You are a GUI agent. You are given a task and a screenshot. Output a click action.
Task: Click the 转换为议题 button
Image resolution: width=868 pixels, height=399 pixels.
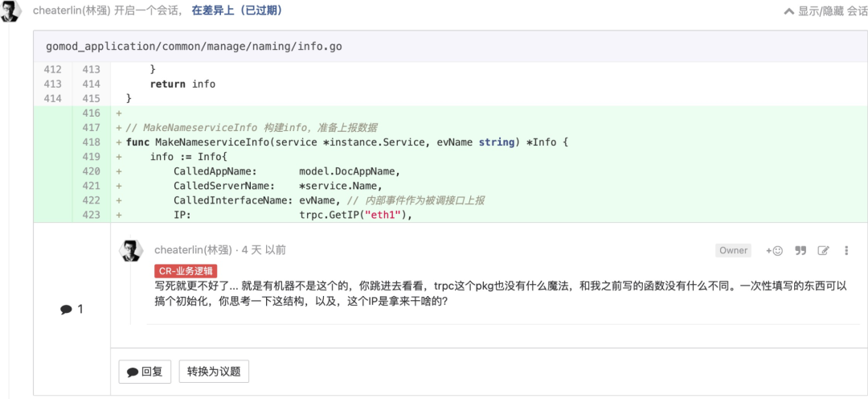(213, 372)
